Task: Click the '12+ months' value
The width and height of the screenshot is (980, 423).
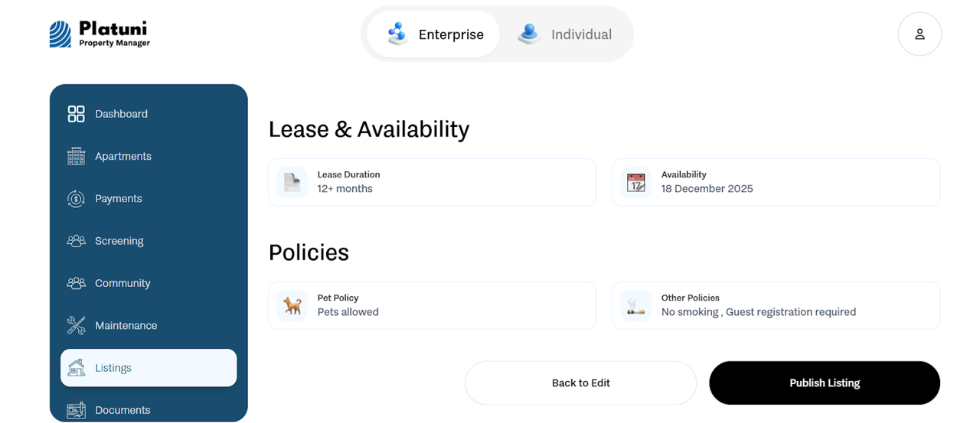Action: coord(345,189)
